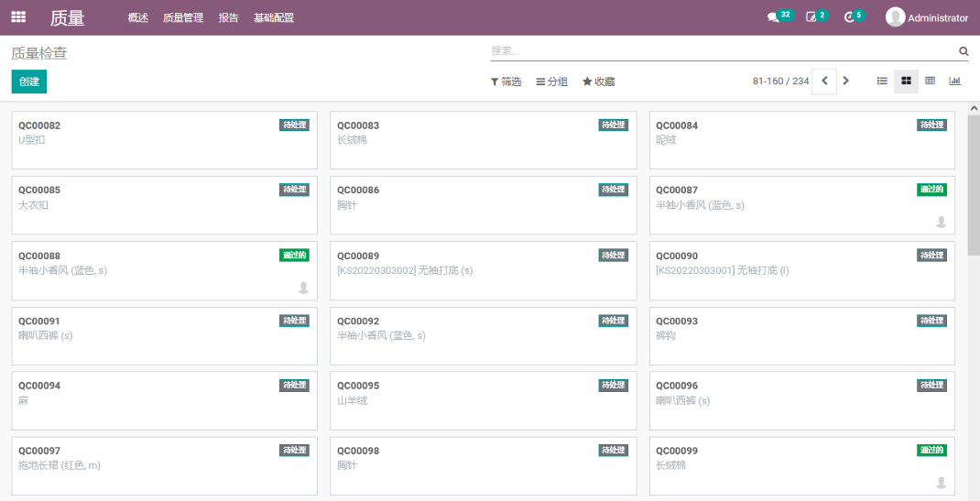Viewport: 980px width, 501px height.
Task: Open the apps grid menu
Action: 18,16
